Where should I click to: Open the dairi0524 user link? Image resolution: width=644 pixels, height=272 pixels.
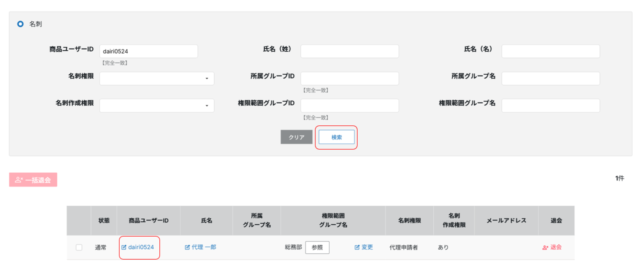click(x=141, y=247)
